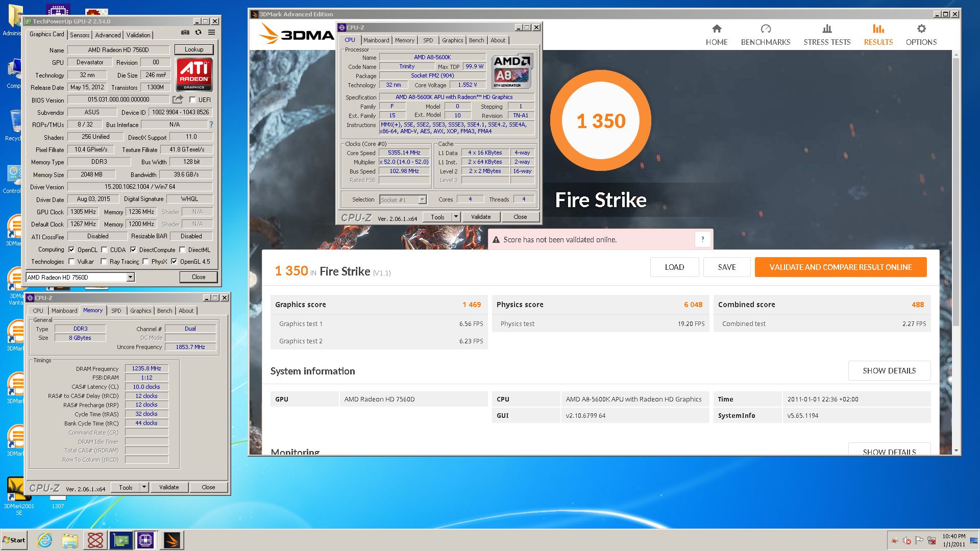Screen dimensions: 980x551
Task: Click VALIDATE AND COMPARE RESULT ONLINE
Action: (x=841, y=267)
